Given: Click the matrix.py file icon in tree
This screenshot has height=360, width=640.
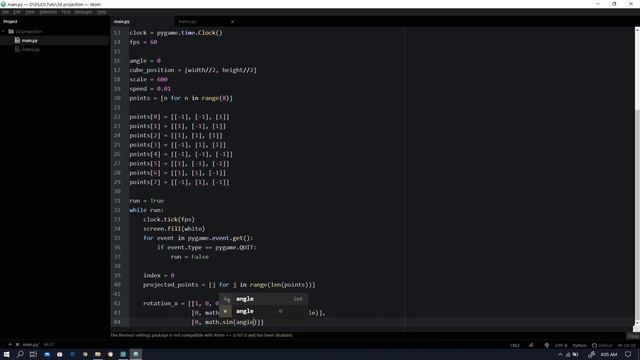Looking at the screenshot, I should [x=17, y=49].
